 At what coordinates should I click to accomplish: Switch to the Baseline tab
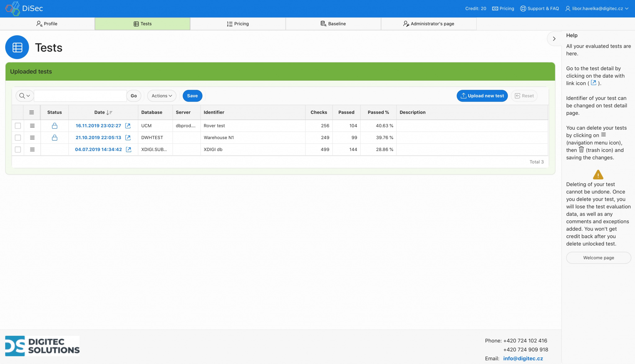333,24
